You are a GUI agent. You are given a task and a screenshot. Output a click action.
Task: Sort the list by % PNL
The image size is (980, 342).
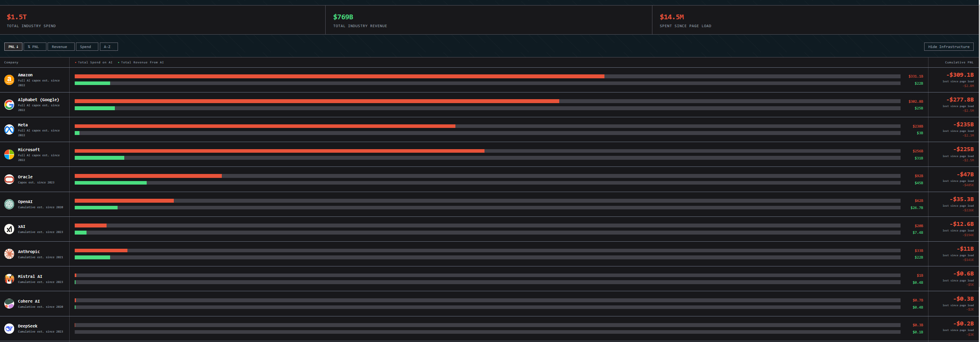[35, 46]
